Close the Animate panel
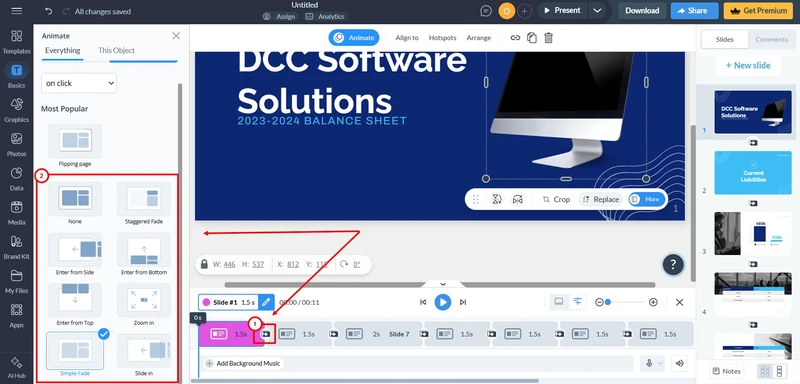 tap(176, 36)
